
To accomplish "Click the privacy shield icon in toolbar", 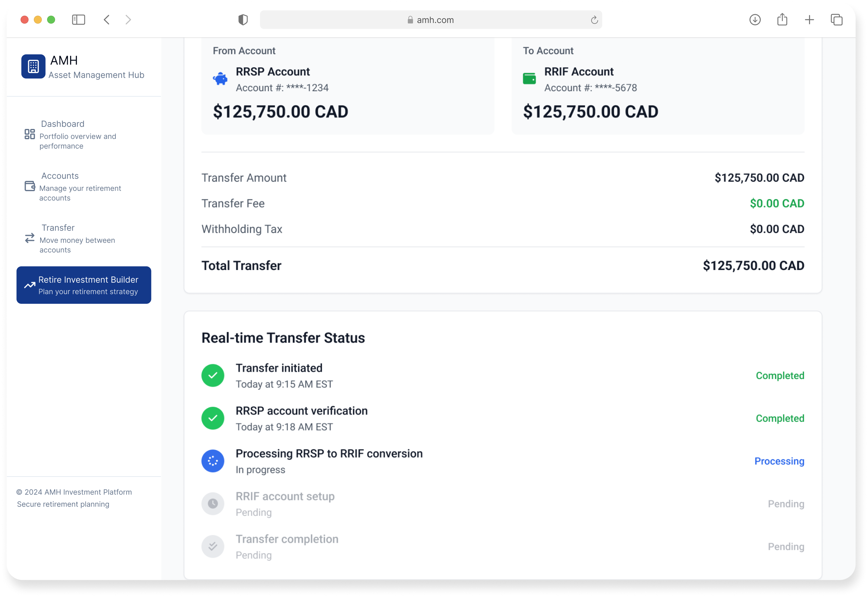I will [x=243, y=20].
